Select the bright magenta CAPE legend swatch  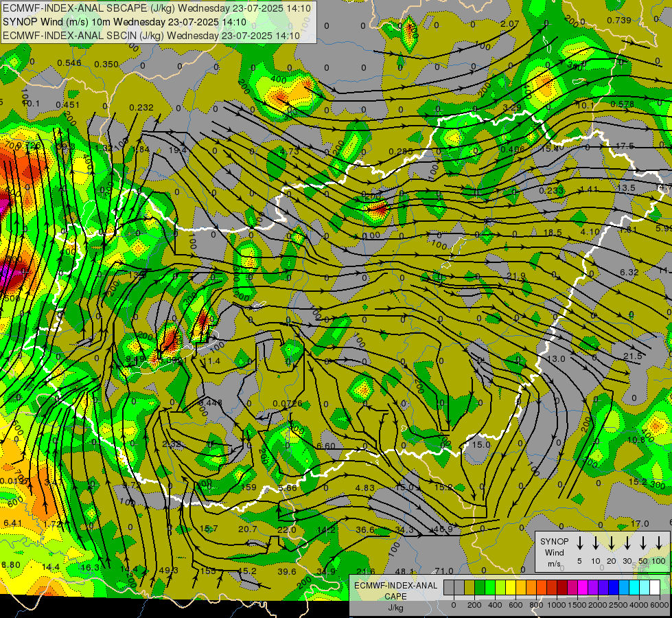pyautogui.click(x=583, y=588)
